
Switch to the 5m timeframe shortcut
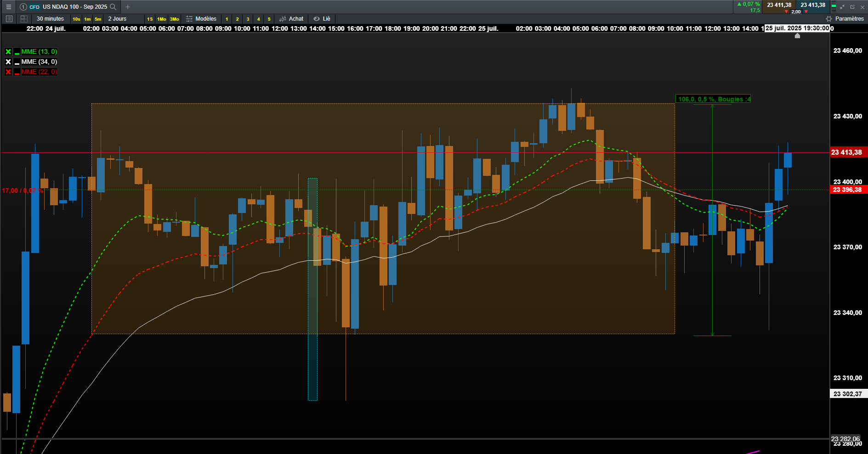tap(98, 19)
